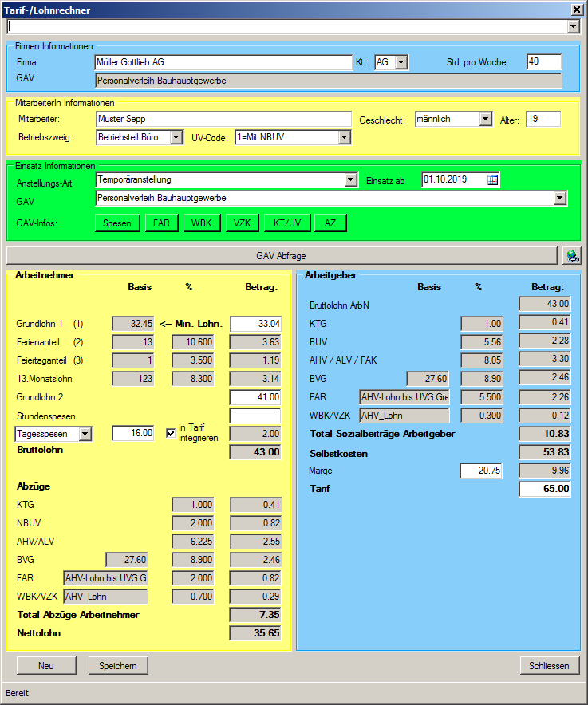588x705 pixels.
Task: Edit Std. pro Woche field
Action: click(544, 62)
